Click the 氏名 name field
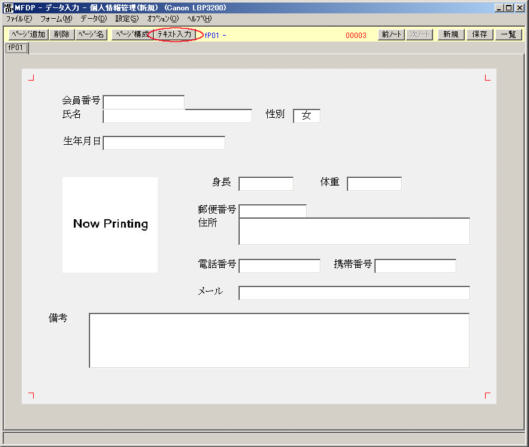The width and height of the screenshot is (529, 447). coord(177,116)
